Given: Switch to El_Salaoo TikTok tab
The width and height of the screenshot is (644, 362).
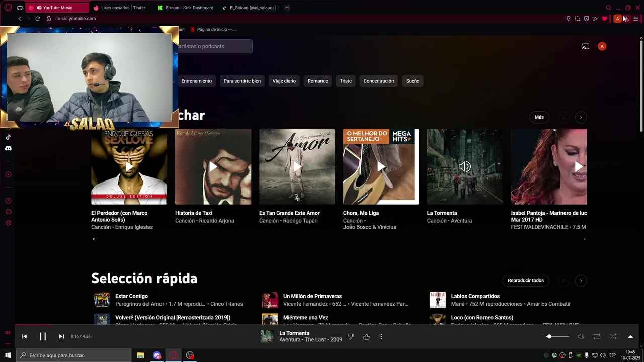Looking at the screenshot, I should click(x=250, y=8).
